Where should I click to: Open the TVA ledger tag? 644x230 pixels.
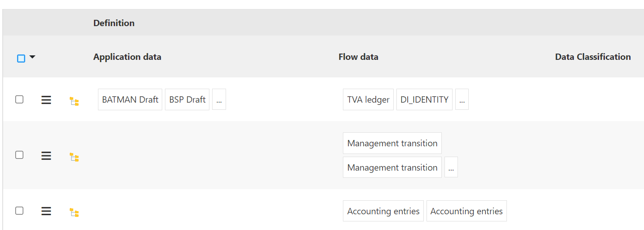coord(368,99)
